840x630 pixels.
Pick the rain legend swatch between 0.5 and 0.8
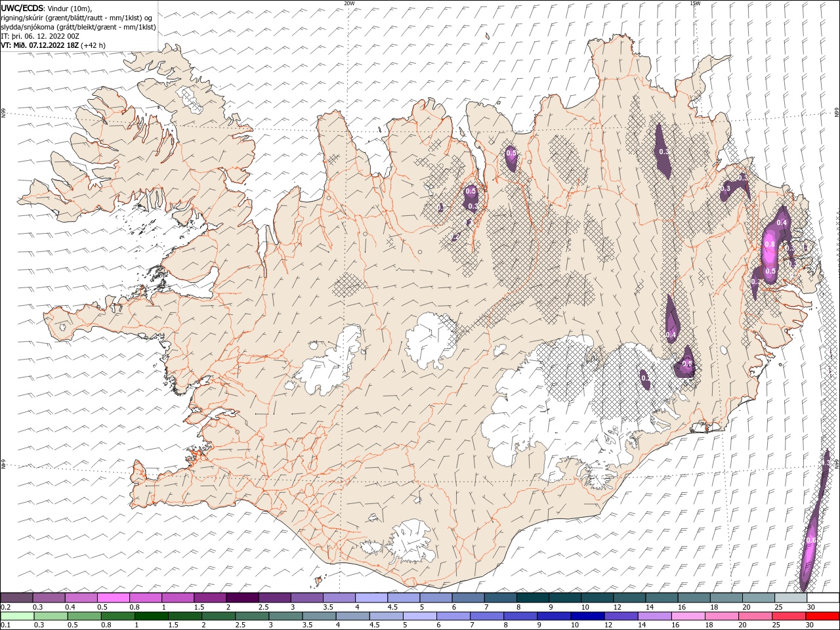[x=85, y=616]
